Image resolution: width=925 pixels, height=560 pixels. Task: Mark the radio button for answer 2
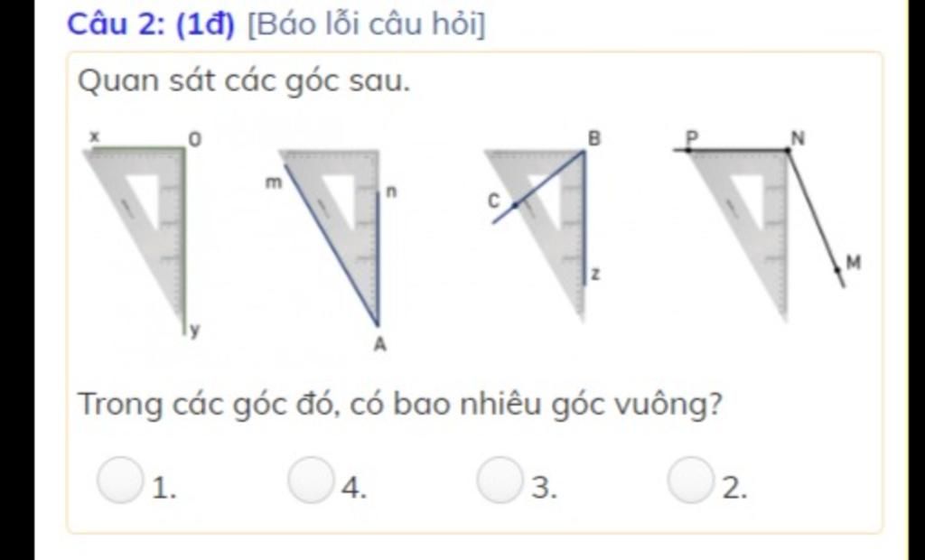coord(691,479)
